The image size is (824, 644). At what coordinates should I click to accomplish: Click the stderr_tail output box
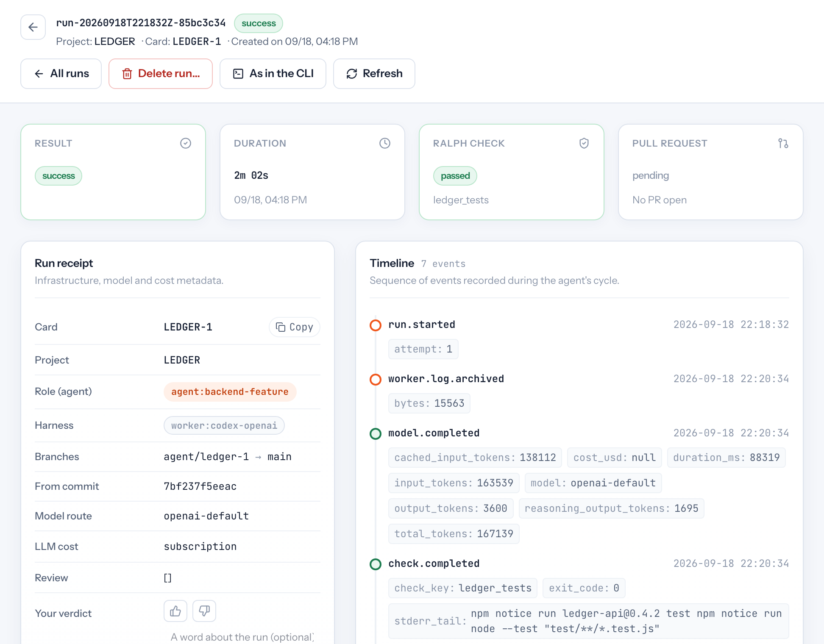coord(589,621)
